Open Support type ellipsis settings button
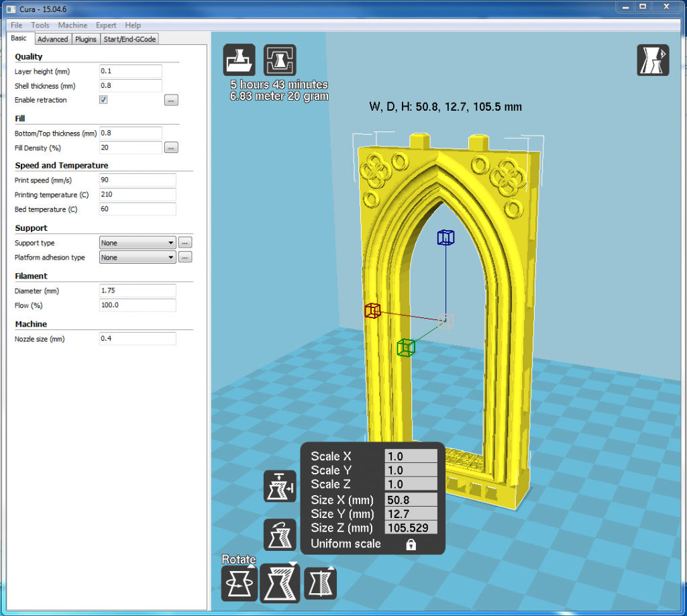687x616 pixels. (185, 243)
